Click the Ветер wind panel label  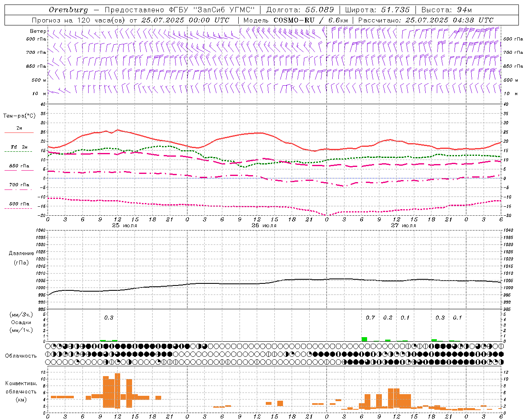click(x=38, y=31)
